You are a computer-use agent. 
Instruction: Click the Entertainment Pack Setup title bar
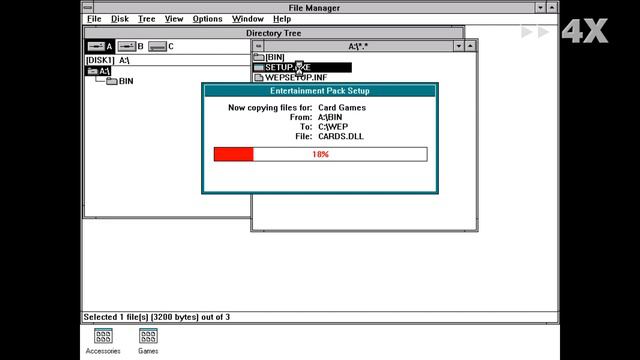[320, 91]
